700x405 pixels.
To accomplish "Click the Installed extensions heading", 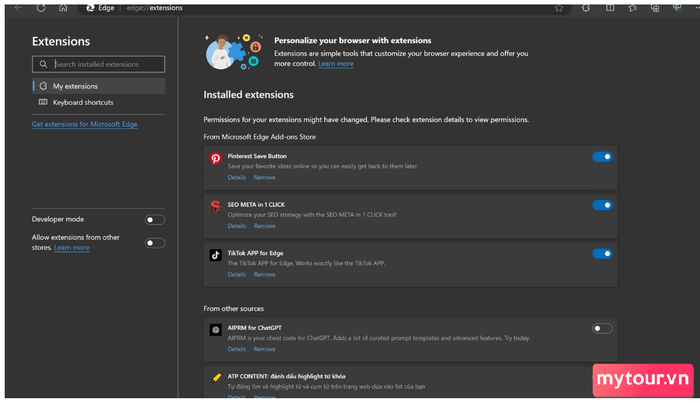I will pyautogui.click(x=248, y=95).
